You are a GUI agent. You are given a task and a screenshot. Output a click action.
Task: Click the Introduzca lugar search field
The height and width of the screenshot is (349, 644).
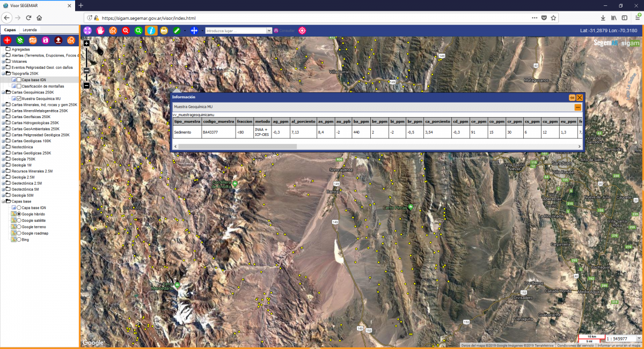click(x=236, y=31)
